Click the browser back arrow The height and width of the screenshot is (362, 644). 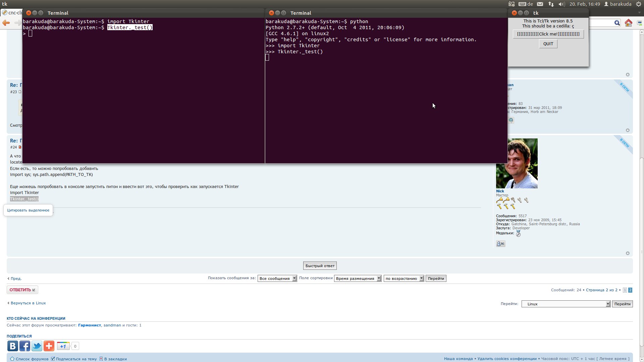[6, 23]
